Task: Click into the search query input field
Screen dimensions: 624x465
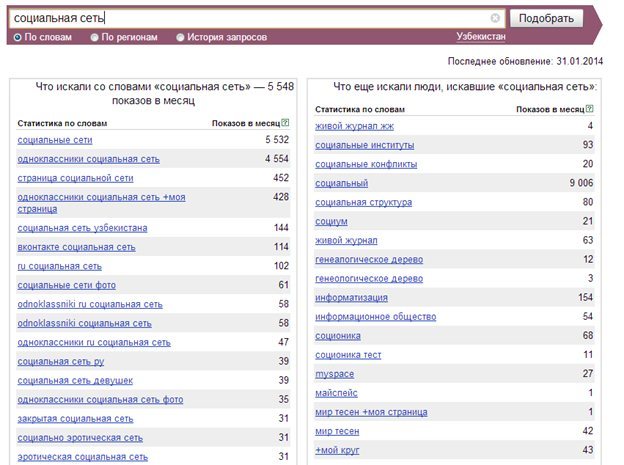Action: point(251,18)
